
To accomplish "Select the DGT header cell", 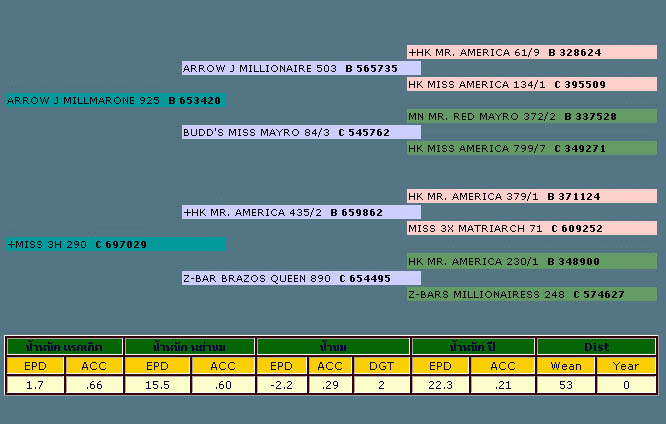I will pos(381,366).
